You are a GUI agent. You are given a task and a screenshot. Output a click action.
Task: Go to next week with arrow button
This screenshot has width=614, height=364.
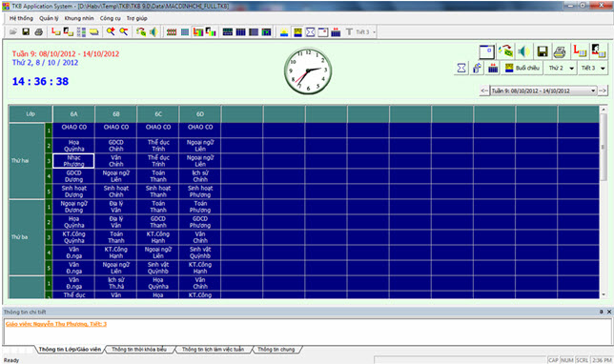603,91
